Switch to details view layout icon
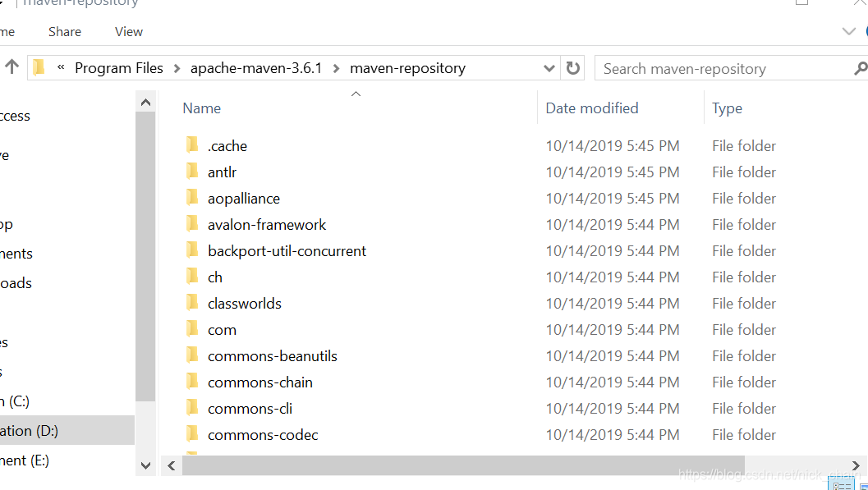The width and height of the screenshot is (868, 490). [x=842, y=485]
